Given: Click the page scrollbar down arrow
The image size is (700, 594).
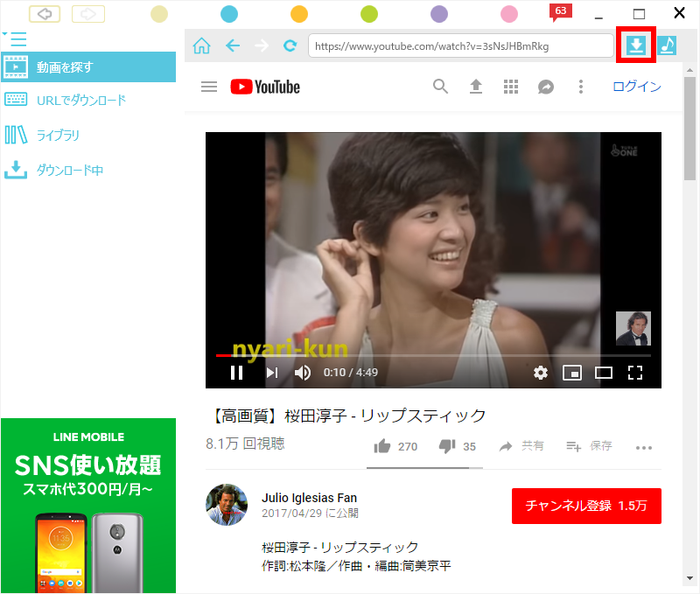Looking at the screenshot, I should 690,578.
